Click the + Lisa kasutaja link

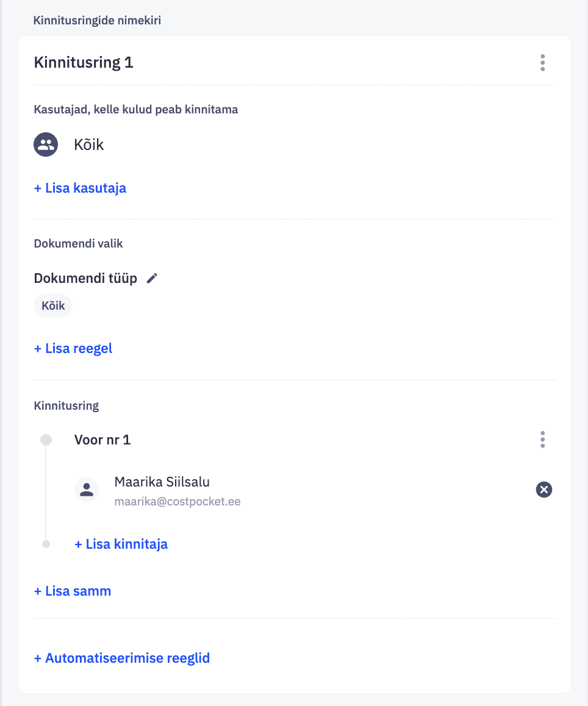tap(80, 188)
